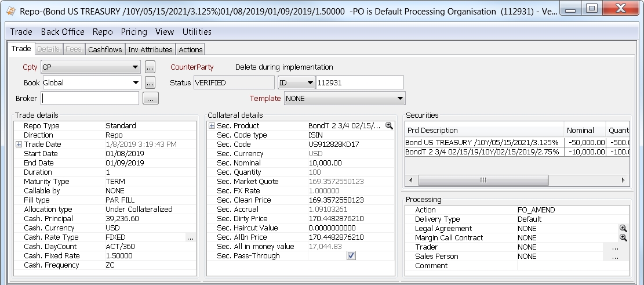644x285 pixels.
Task: Open the magnifier icon beside Sec. Product
Action: coord(388,126)
